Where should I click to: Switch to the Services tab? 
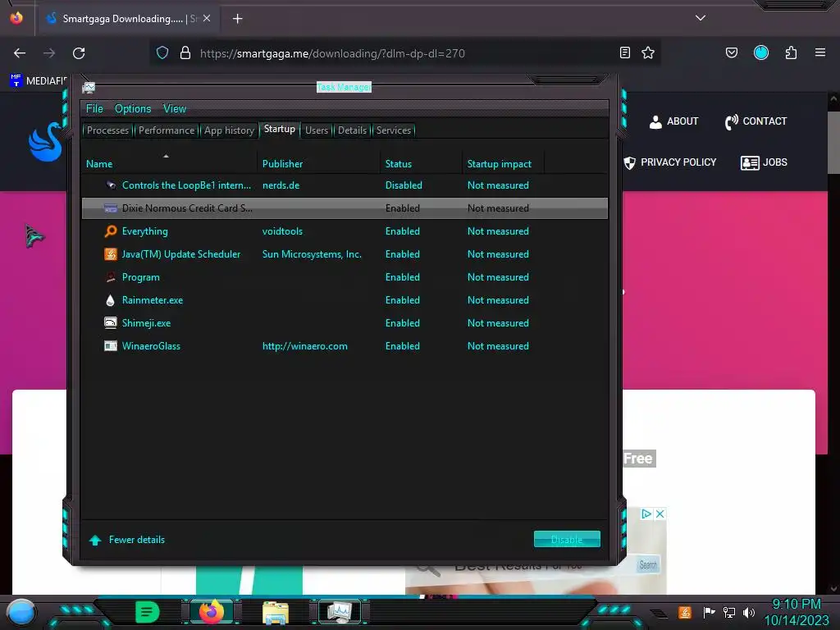tap(394, 130)
